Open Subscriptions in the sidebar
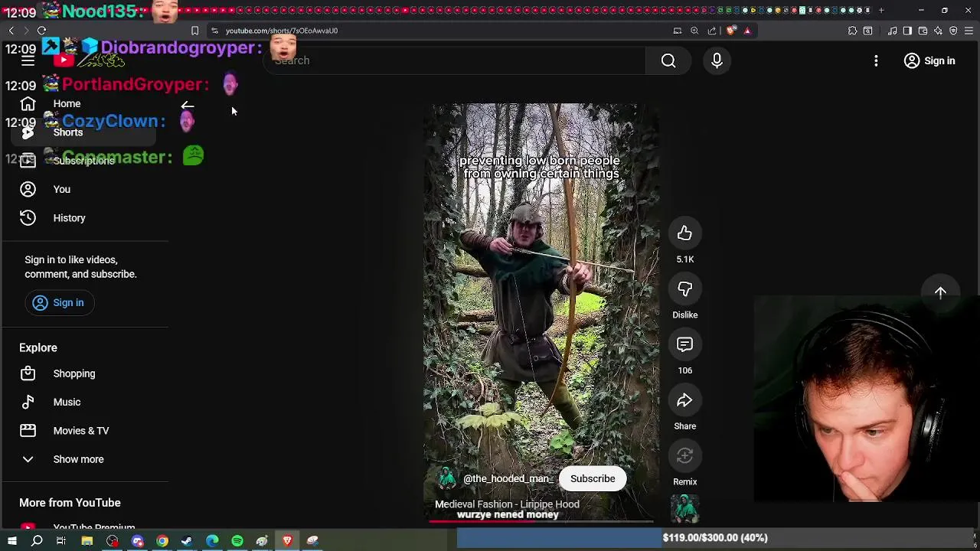 click(84, 161)
